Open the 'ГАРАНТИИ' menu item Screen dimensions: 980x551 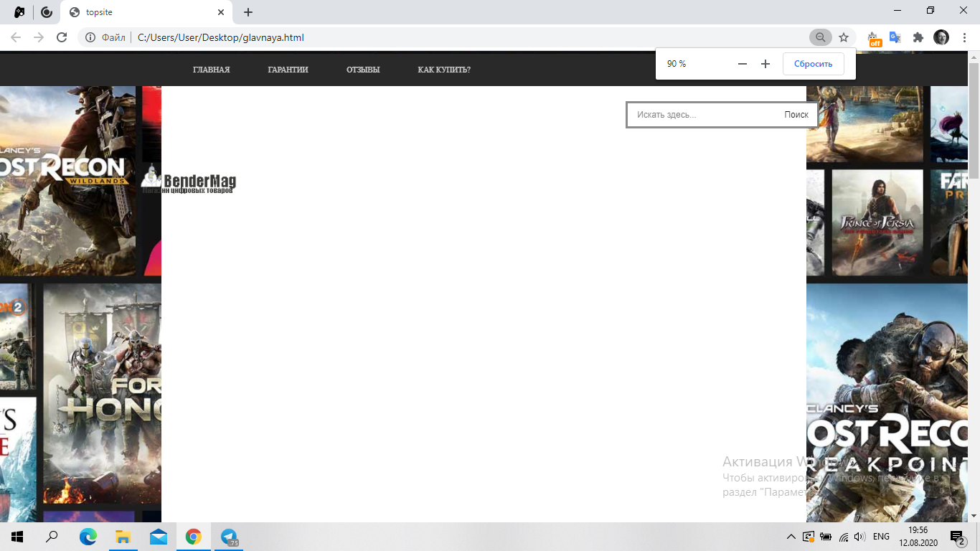click(x=288, y=70)
